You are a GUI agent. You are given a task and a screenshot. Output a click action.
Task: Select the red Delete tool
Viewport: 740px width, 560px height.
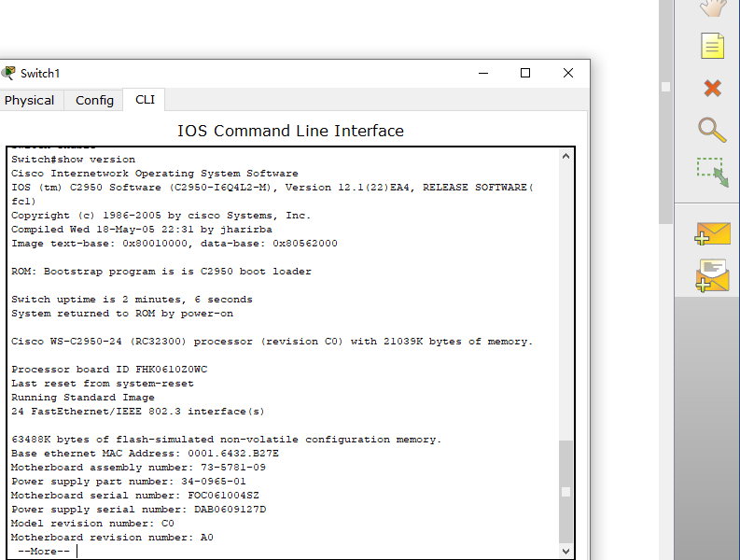(712, 88)
